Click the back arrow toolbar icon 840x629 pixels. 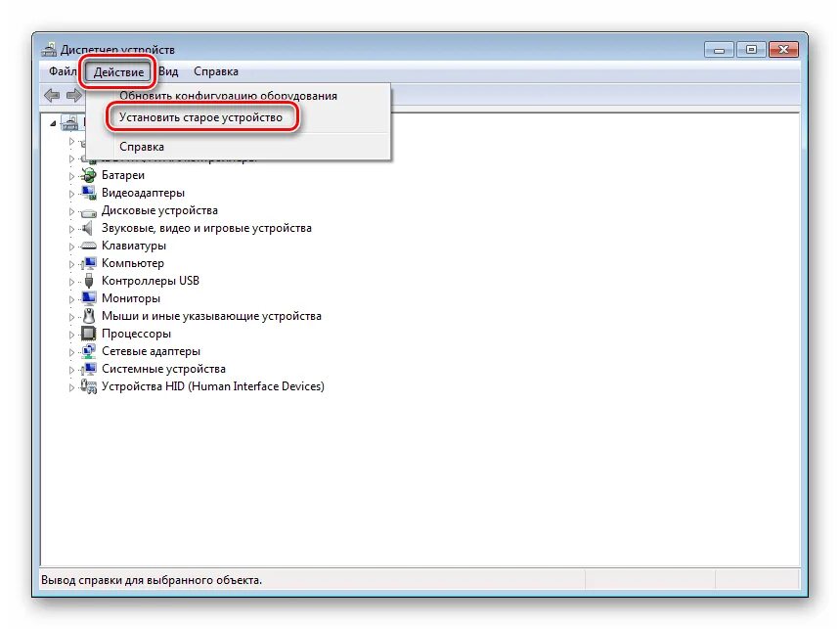(52, 95)
